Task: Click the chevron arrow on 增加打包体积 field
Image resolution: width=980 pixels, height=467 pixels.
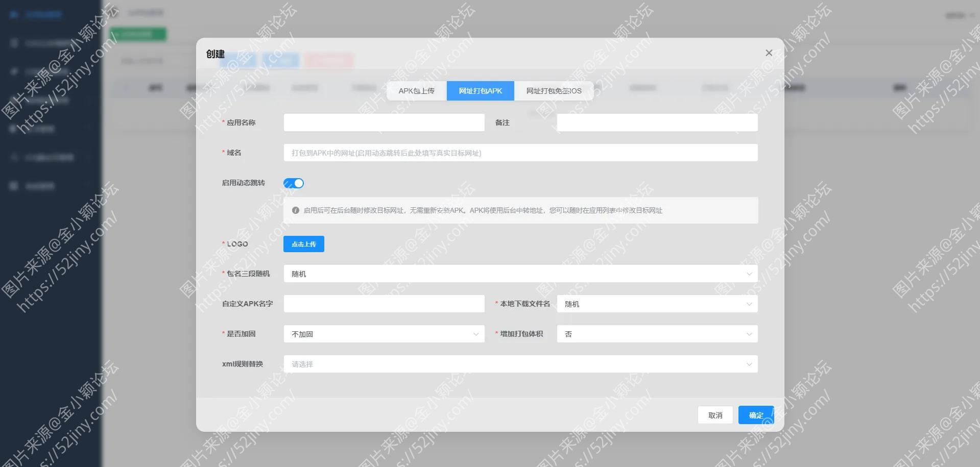Action: [x=749, y=333]
